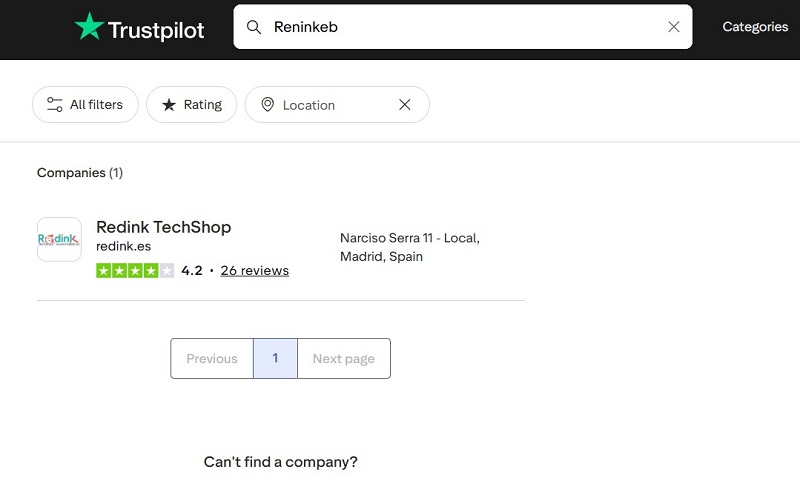Open the 26 reviews link
The image size is (800, 478).
[x=254, y=270]
